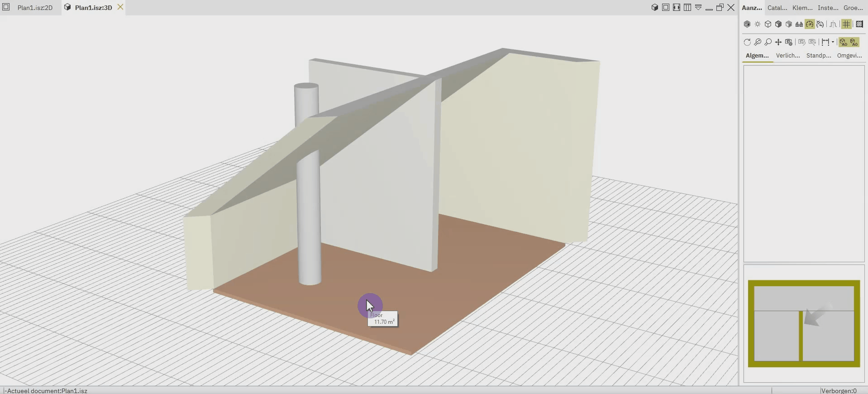
Task: Switch to the Standp... settings subtab
Action: tap(819, 55)
